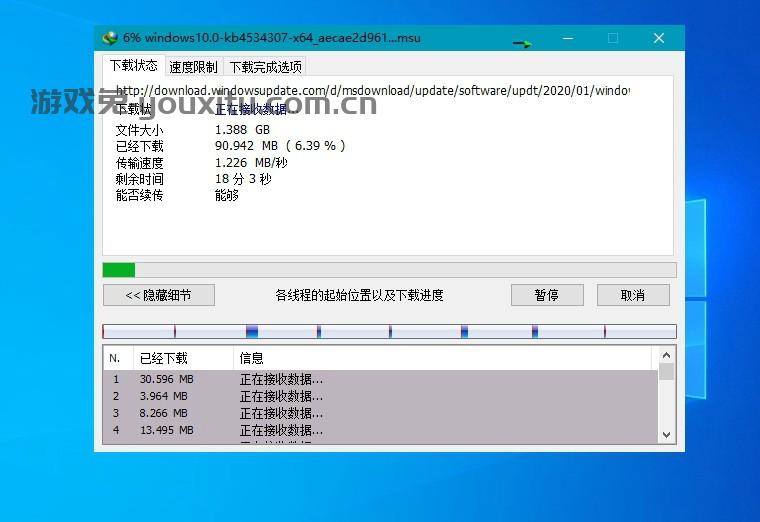Switch to the 下载状态 tab
The width and height of the screenshot is (760, 522).
133,65
